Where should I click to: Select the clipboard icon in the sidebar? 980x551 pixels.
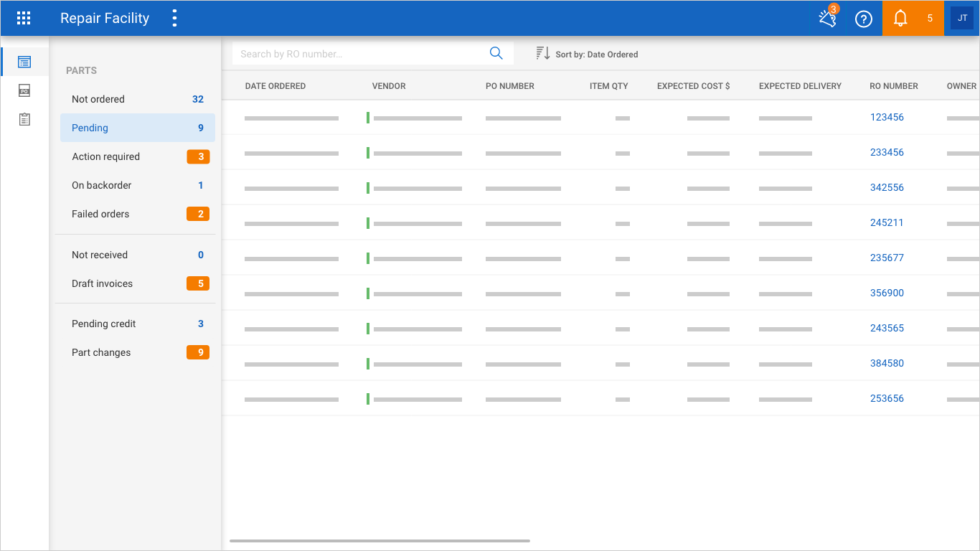coord(24,119)
